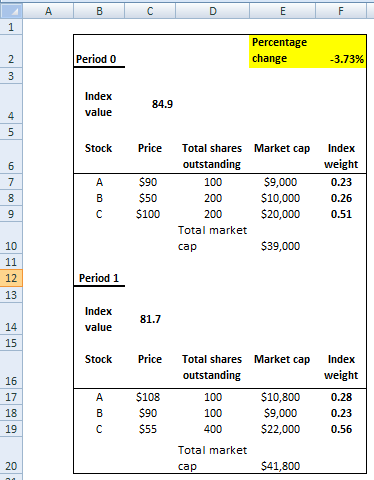Click the Select All corner triangle
The image size is (374, 480).
pos(12,11)
